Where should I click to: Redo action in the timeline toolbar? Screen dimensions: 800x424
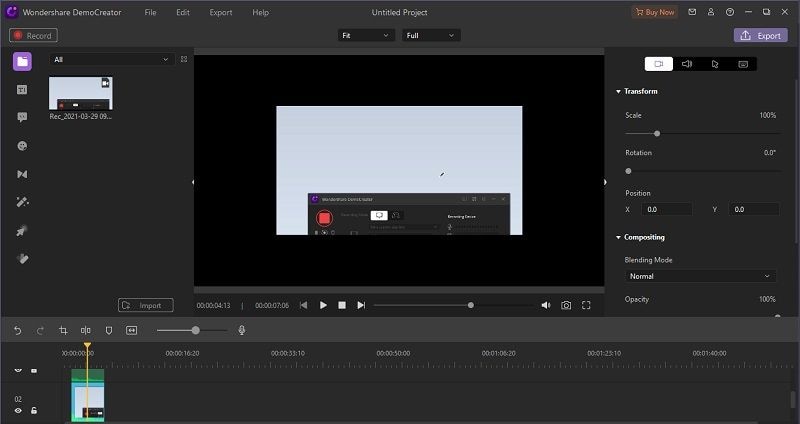tap(40, 331)
